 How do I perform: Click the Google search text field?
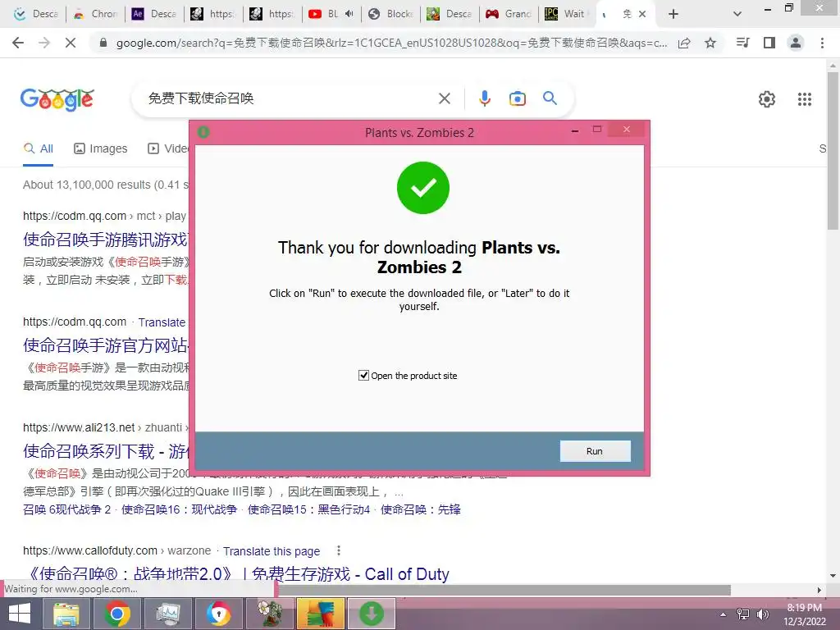[290, 98]
